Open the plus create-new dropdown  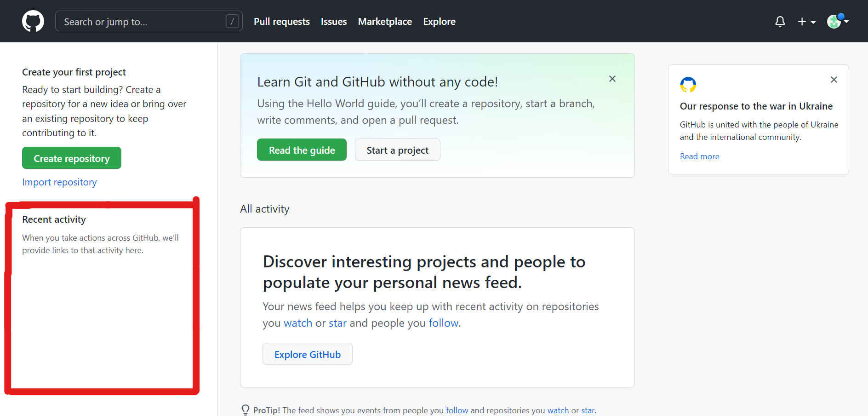806,22
